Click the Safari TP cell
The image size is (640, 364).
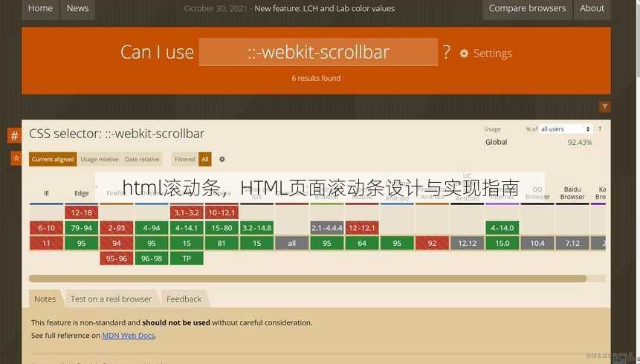click(x=187, y=259)
